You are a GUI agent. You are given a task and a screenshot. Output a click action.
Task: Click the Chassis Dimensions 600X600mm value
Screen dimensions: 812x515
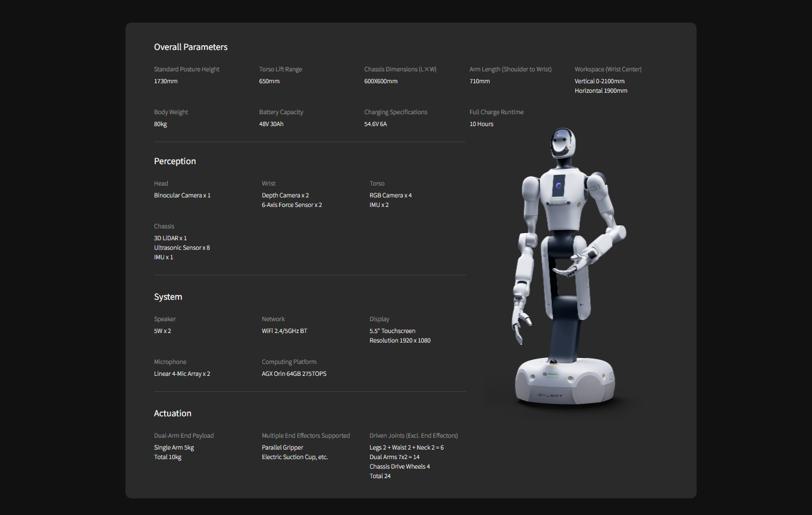point(381,81)
